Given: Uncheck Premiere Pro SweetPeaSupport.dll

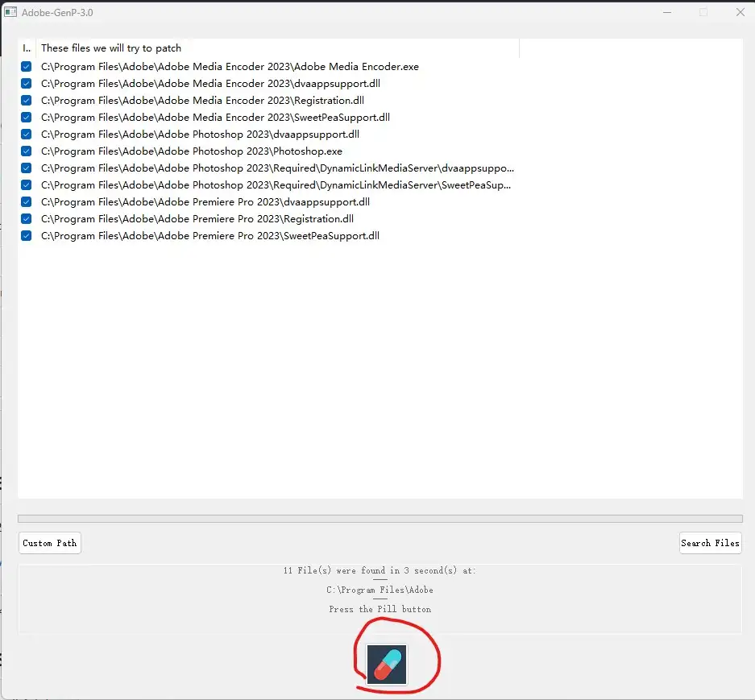Looking at the screenshot, I should [x=26, y=235].
